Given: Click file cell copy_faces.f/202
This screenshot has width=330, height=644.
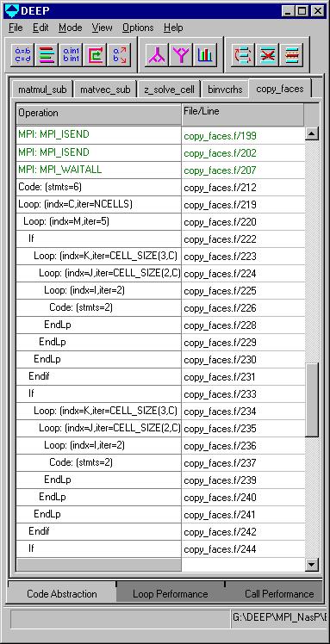Looking at the screenshot, I should click(x=244, y=153).
